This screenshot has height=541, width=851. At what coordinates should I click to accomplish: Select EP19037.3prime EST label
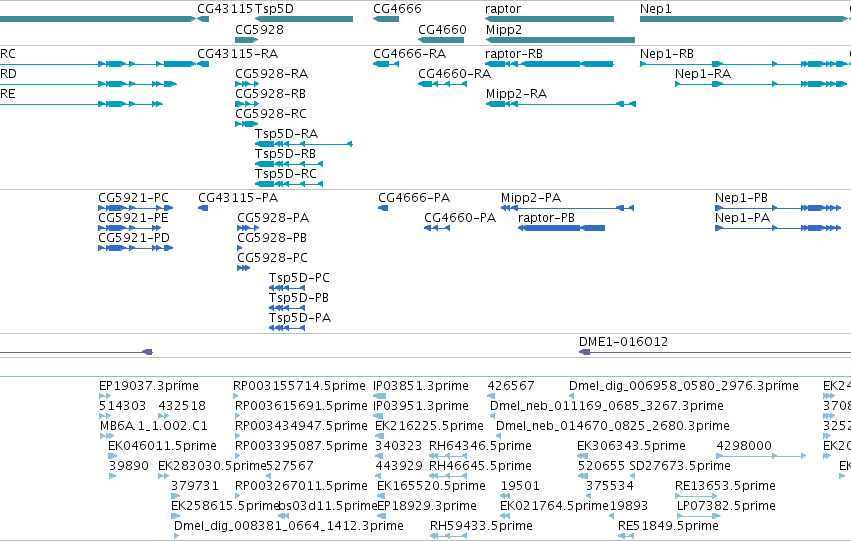pos(149,386)
